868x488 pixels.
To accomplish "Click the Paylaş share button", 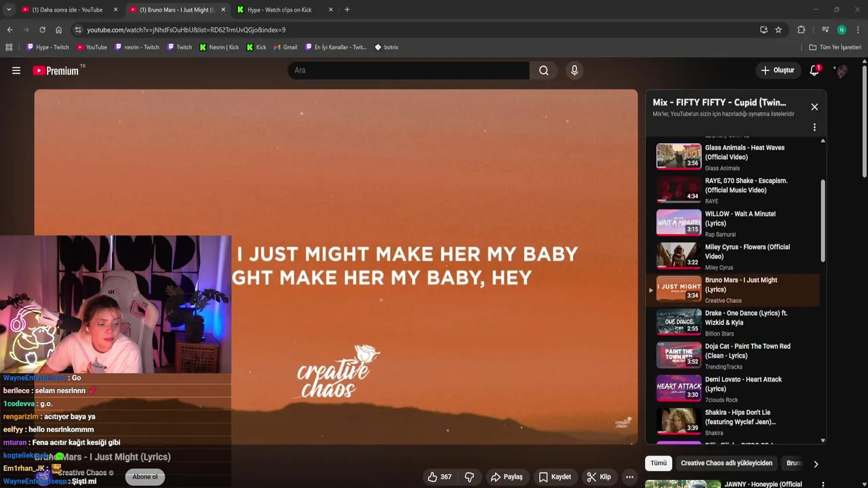I will (x=507, y=477).
